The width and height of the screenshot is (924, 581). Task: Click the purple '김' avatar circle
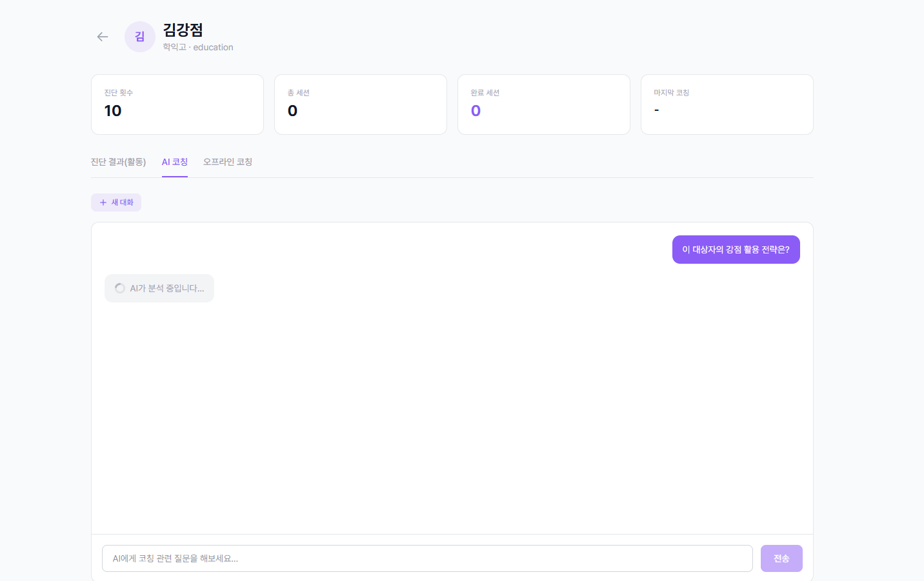click(139, 37)
